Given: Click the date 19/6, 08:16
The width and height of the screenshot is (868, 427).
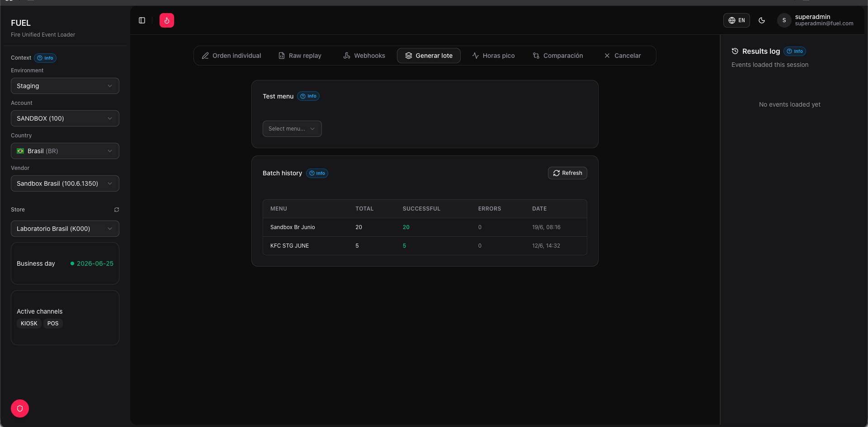Looking at the screenshot, I should click(546, 227).
